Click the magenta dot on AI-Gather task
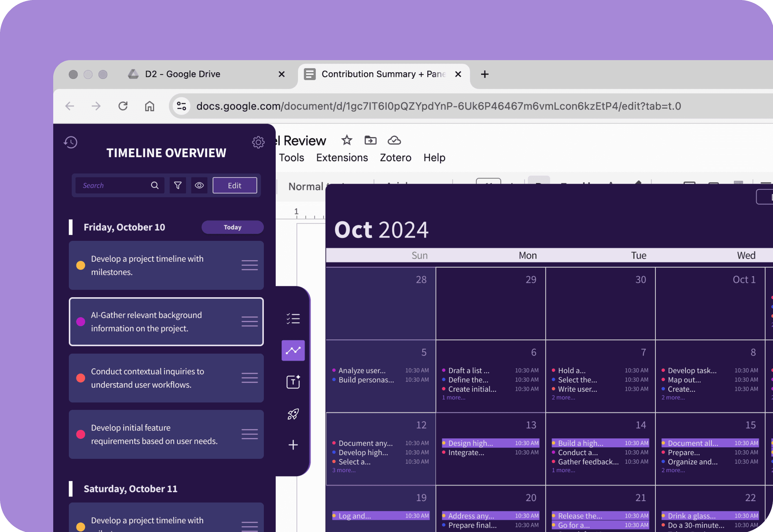 (80, 322)
